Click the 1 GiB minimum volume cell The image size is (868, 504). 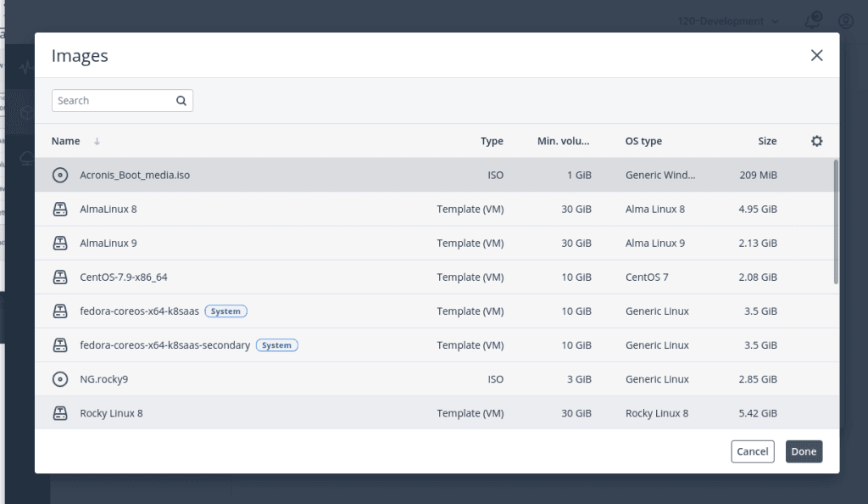click(579, 175)
